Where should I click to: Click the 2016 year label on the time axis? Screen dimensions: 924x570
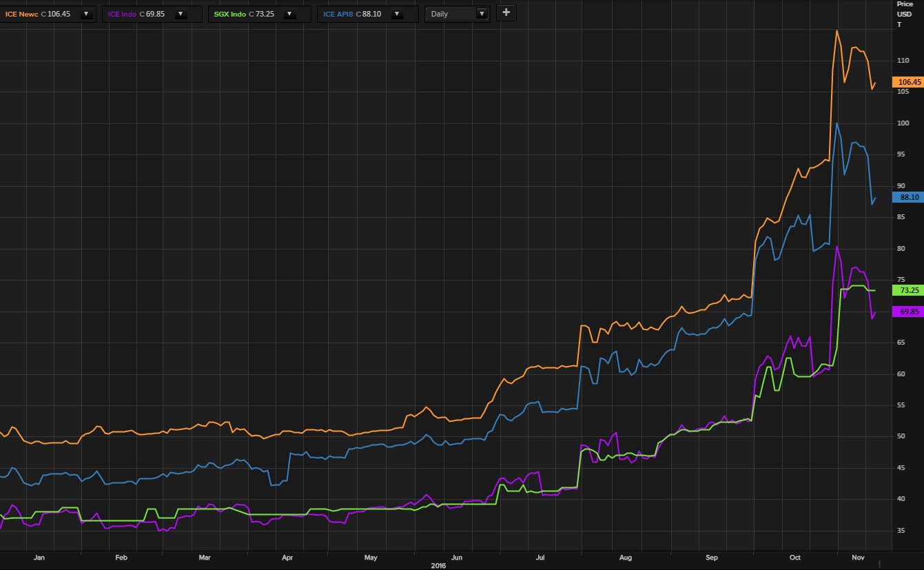tap(438, 565)
